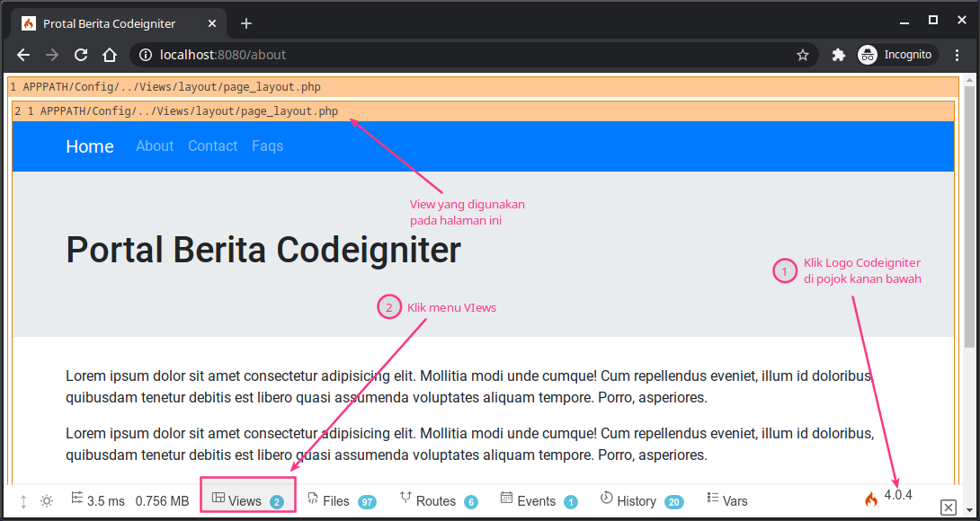Screen dimensions: 980x521
Task: Navigate to the Contact page link
Action: click(x=212, y=146)
